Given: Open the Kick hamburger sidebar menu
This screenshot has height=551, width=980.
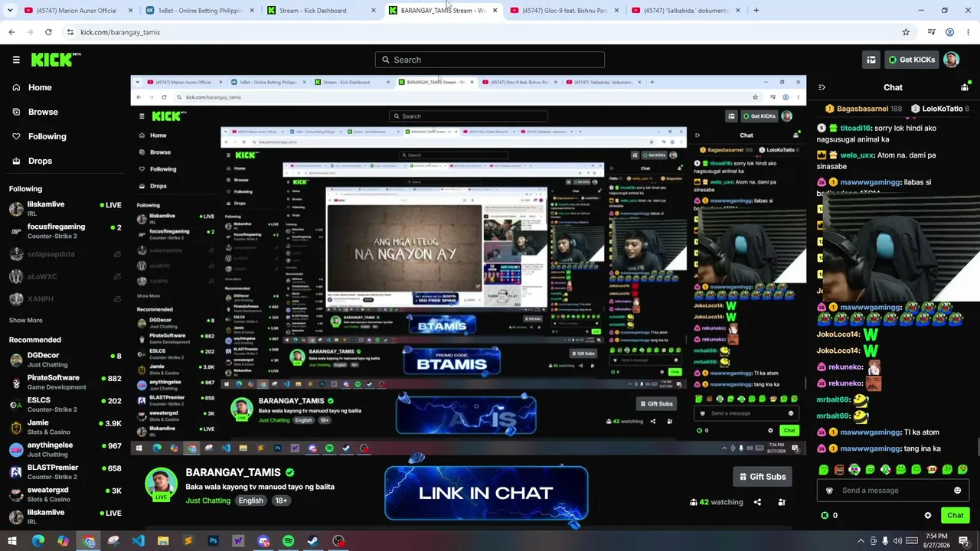Looking at the screenshot, I should coord(16,60).
